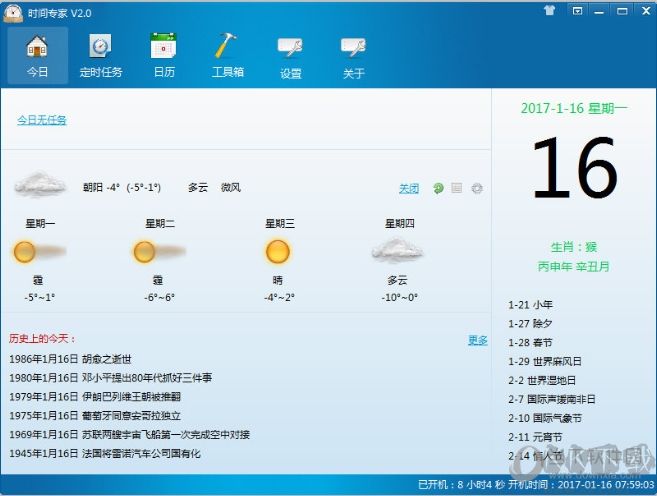Viewport: 657px width, 496px height.
Task: Open 定时任务 scheduled tasks panel
Action: click(100, 55)
